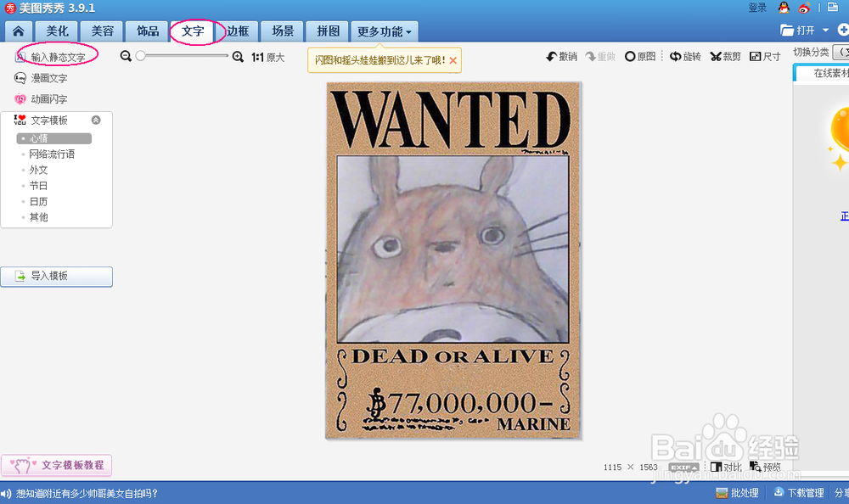
Task: Click the 旋转 rotate tool
Action: 685,56
